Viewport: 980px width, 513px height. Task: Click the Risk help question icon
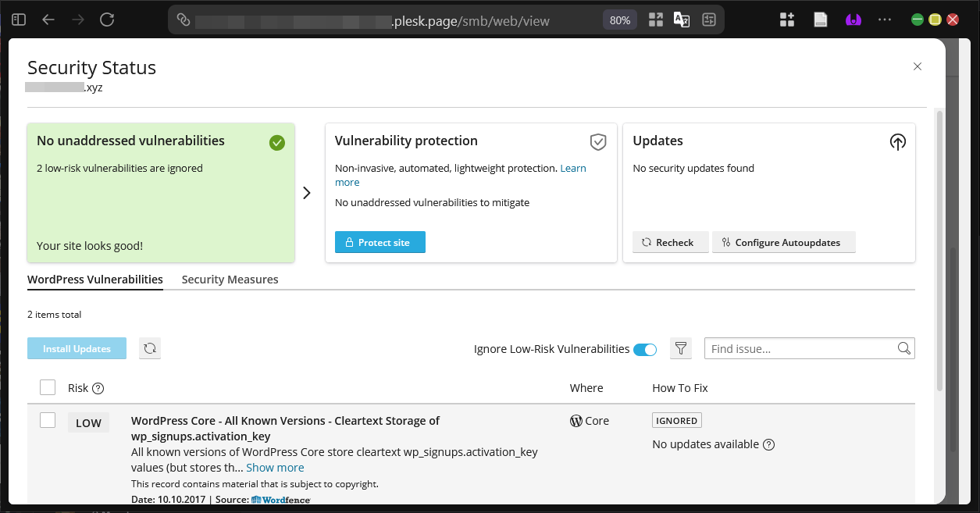98,388
